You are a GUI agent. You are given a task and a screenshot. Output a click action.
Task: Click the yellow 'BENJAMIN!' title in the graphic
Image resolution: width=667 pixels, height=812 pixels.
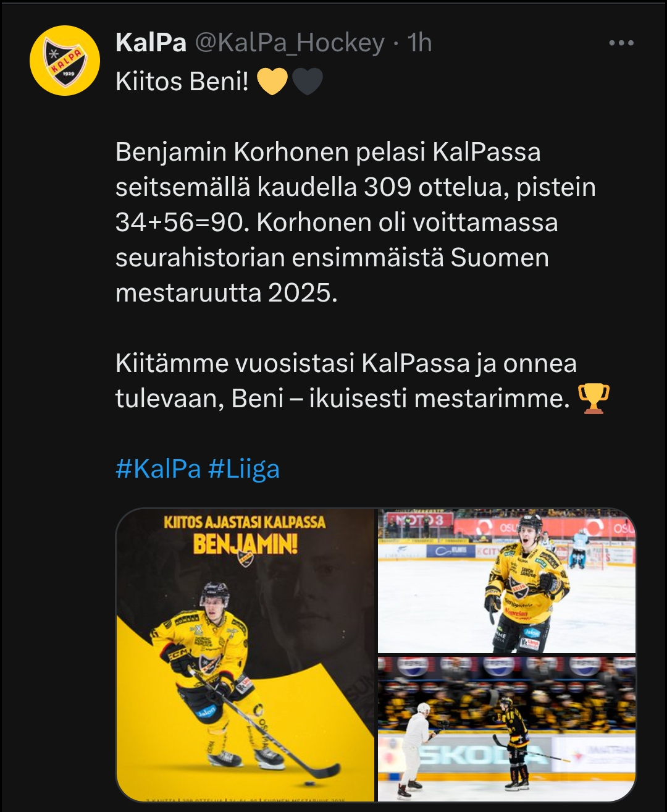coord(245,543)
